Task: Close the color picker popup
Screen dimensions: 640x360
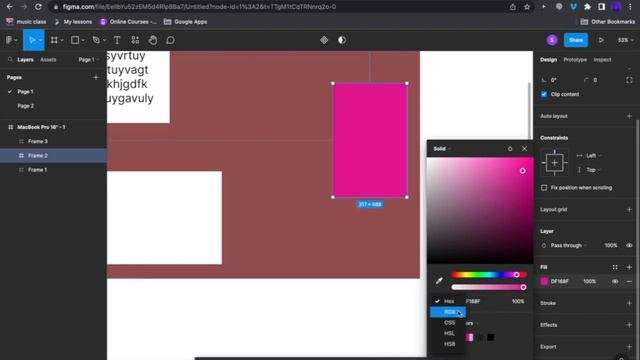Action: coord(524,149)
